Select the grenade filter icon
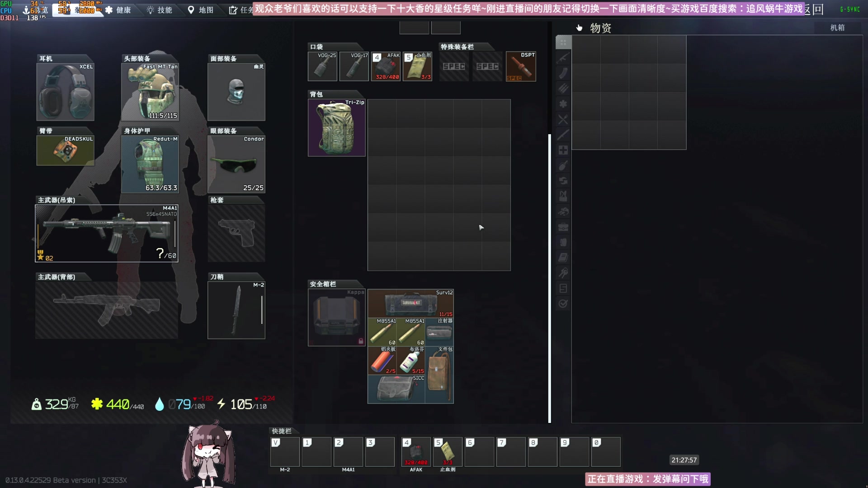 point(563,165)
